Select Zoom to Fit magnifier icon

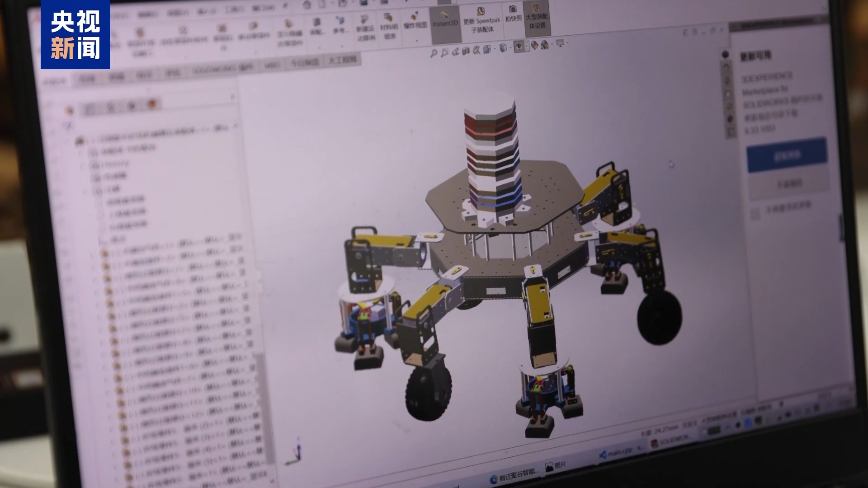click(x=434, y=52)
